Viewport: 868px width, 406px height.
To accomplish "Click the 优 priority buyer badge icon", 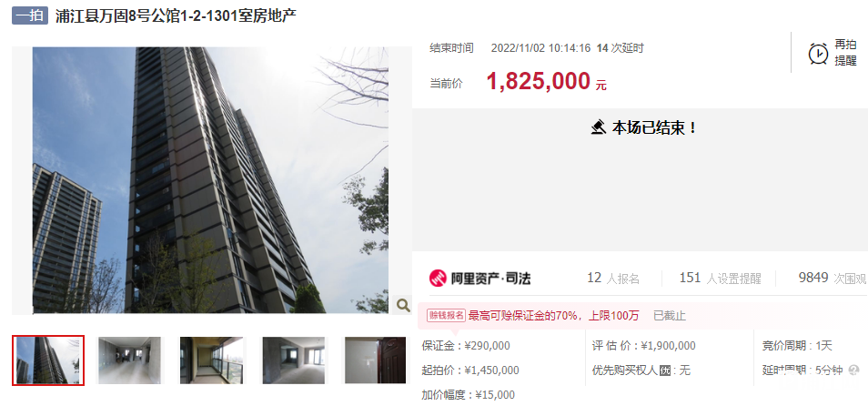I will click(665, 370).
